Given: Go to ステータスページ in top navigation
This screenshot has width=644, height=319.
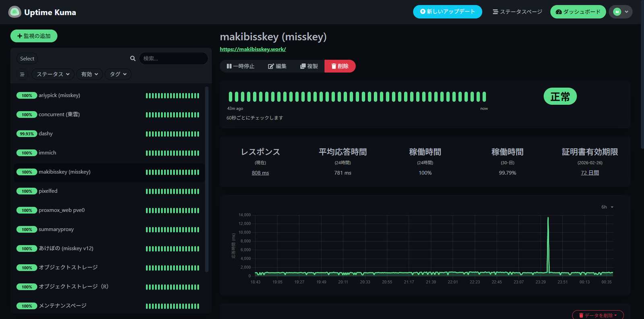Looking at the screenshot, I should point(517,12).
